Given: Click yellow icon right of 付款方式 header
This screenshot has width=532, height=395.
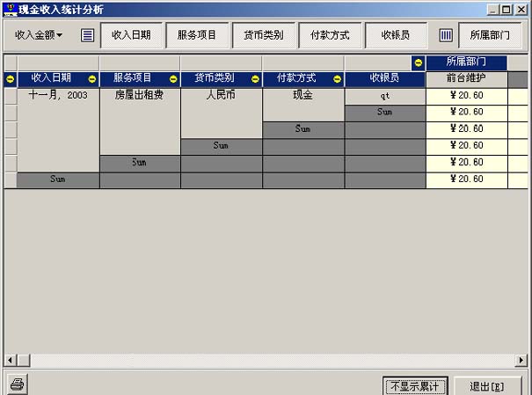Looking at the screenshot, I should pyautogui.click(x=337, y=79).
